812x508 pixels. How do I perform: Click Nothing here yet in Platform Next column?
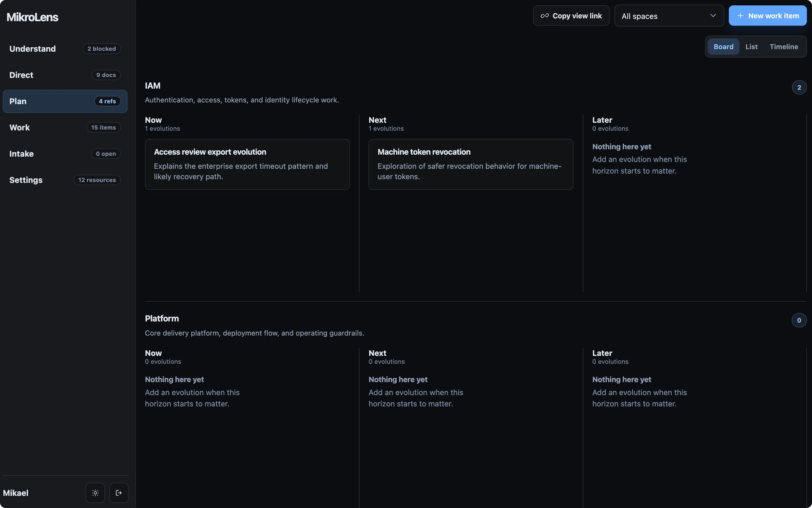[398, 379]
